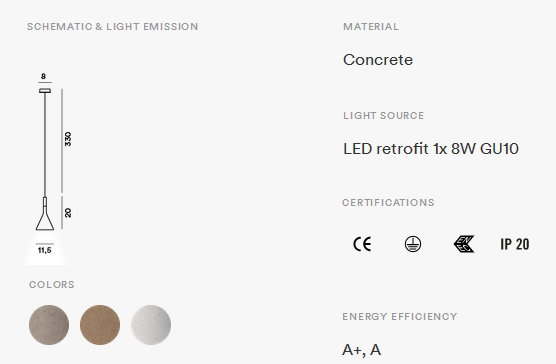Click the 11,5 diameter dimension label

(x=45, y=250)
